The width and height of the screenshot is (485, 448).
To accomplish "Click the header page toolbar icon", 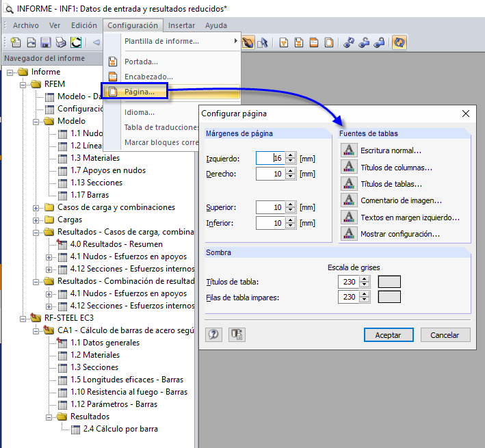I will click(314, 42).
